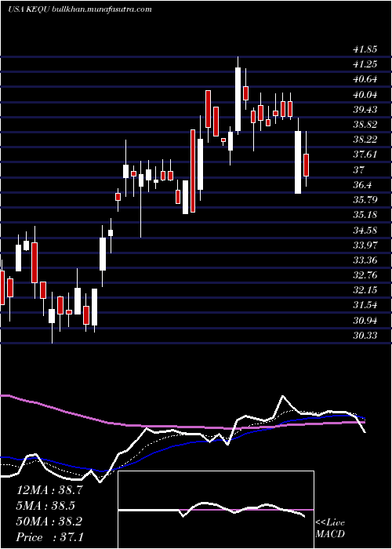This screenshot has height=549, width=392.
Task: Click the 33.97 price level label
Action: (365, 245)
